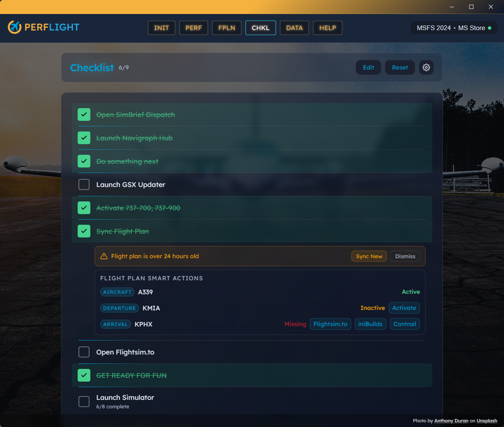Switch to the FPLN tab
This screenshot has height=427, width=504.
point(227,28)
